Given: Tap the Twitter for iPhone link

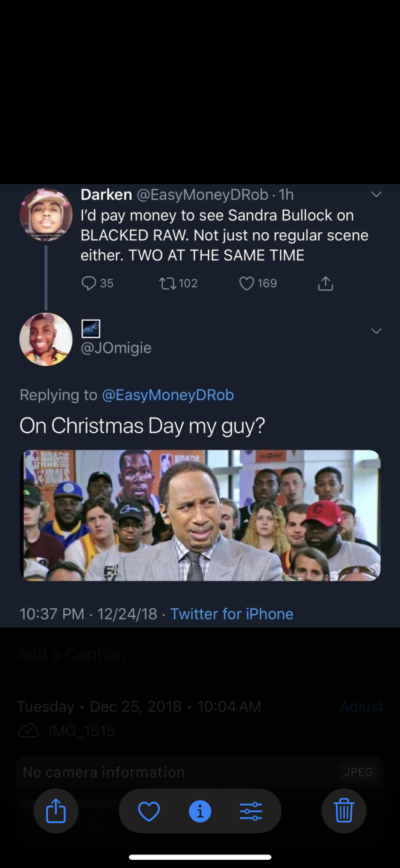Looking at the screenshot, I should pyautogui.click(x=232, y=614).
